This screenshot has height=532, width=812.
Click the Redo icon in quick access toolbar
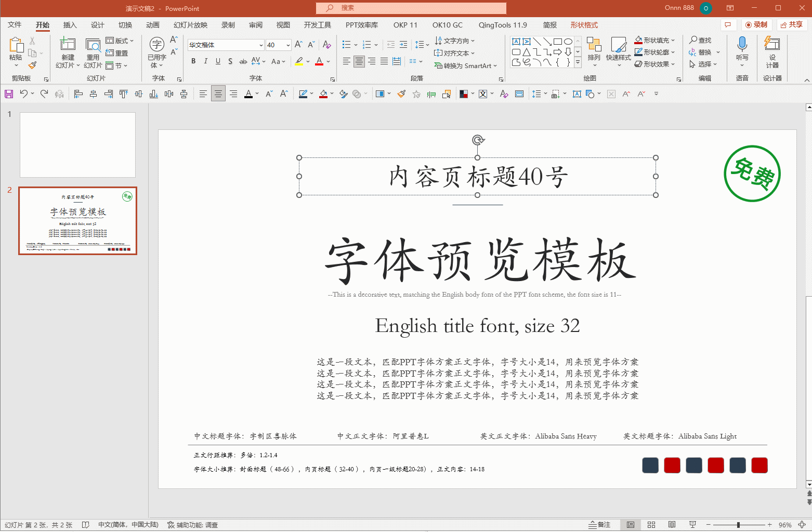(x=44, y=94)
